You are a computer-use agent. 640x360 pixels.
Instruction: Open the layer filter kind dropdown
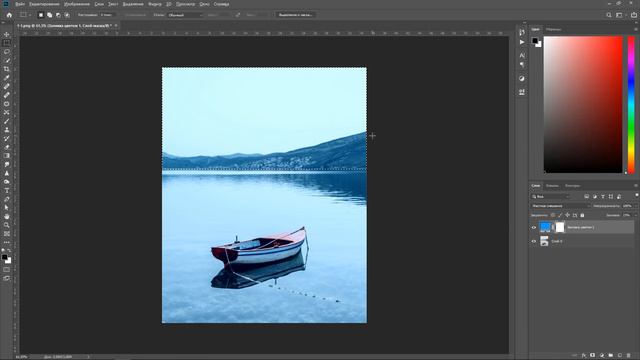[551, 196]
